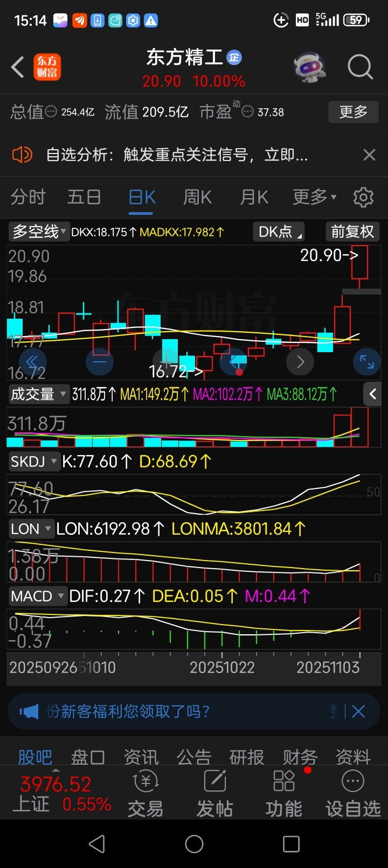
Task: Tap the 20251022 date label
Action: 222,668
